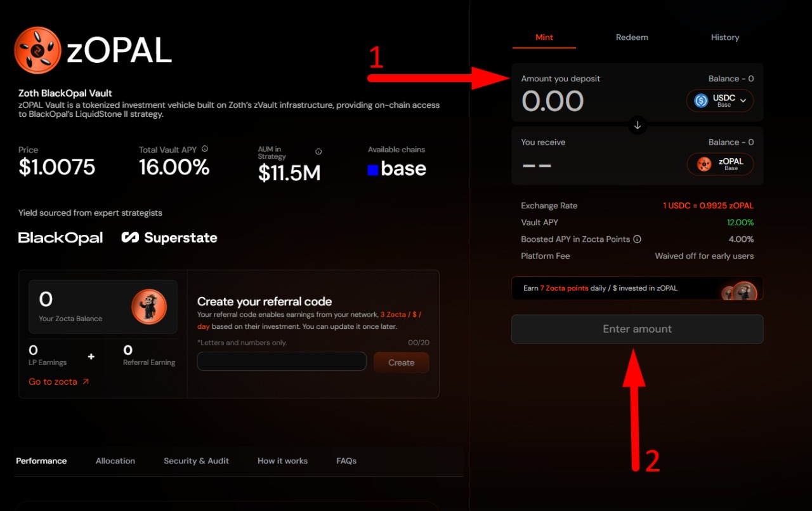Screen dimensions: 812x511
Task: Click the Superstate logo
Action: click(x=169, y=238)
